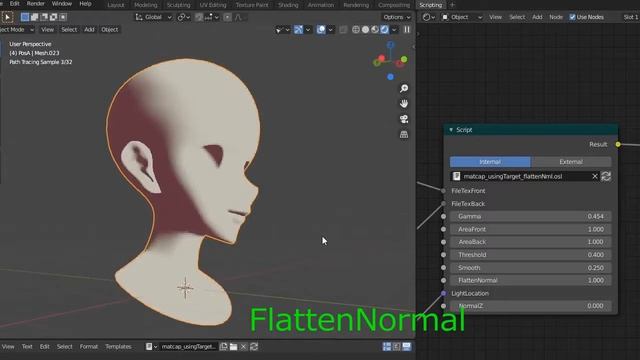Update the script node with refresh icon

click(606, 176)
